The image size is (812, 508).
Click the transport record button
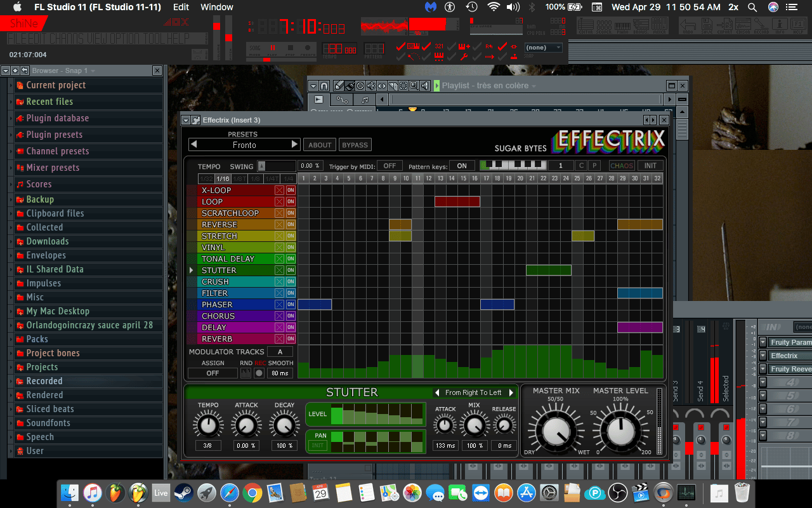pos(307,48)
